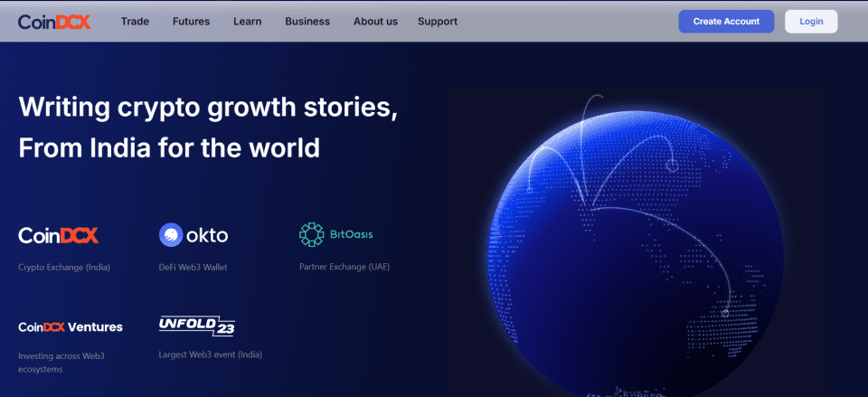Click the 'Crypto Exchange (India)' caption

tap(64, 268)
